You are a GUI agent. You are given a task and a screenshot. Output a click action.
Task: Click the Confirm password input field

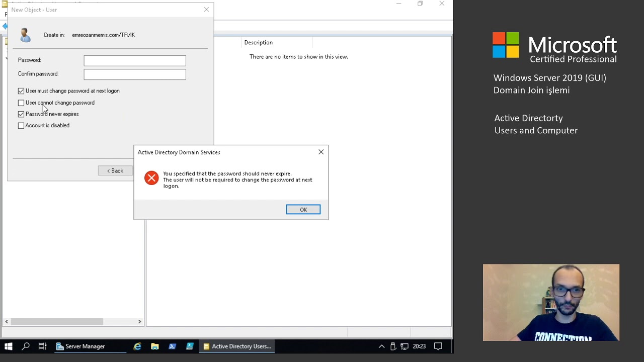(135, 74)
